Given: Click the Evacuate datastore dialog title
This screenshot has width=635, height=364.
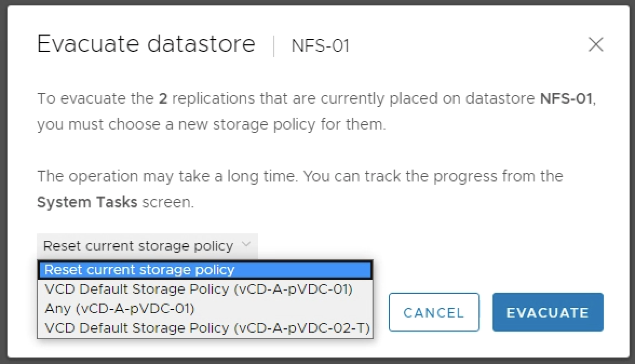Looking at the screenshot, I should click(146, 44).
